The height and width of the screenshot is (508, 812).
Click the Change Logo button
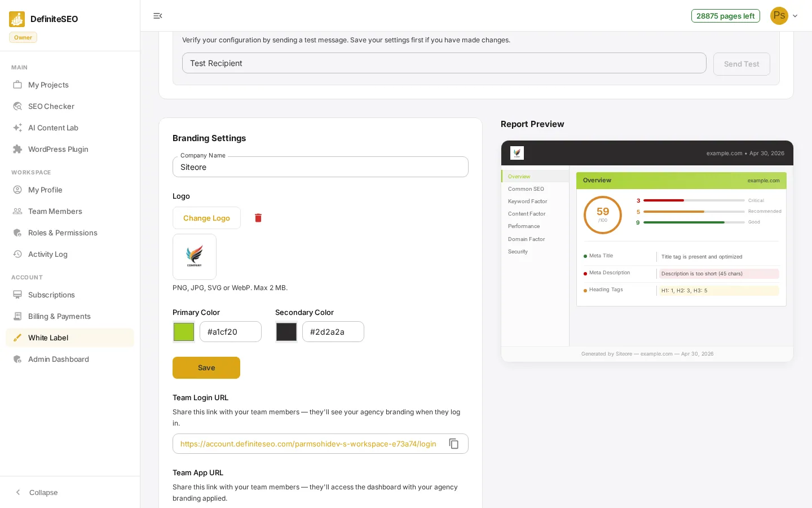(206, 218)
